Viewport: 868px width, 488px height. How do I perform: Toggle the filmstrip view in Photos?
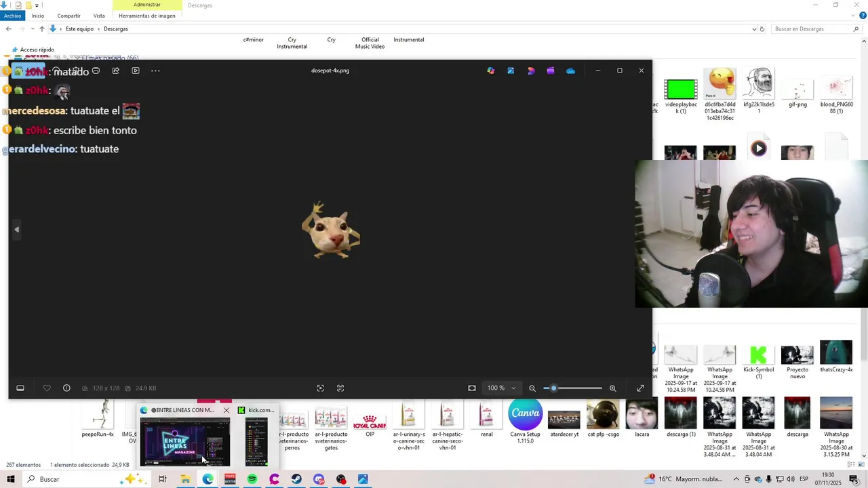(20, 388)
